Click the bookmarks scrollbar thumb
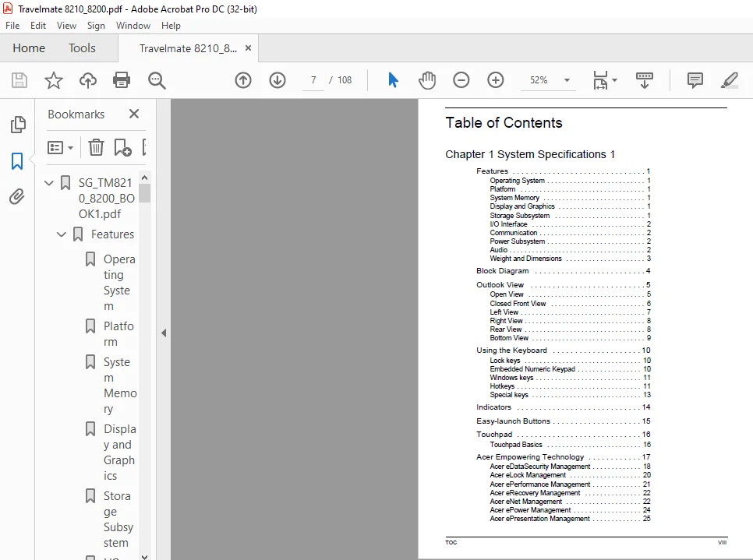Viewport: 753px width, 560px height. [x=144, y=194]
